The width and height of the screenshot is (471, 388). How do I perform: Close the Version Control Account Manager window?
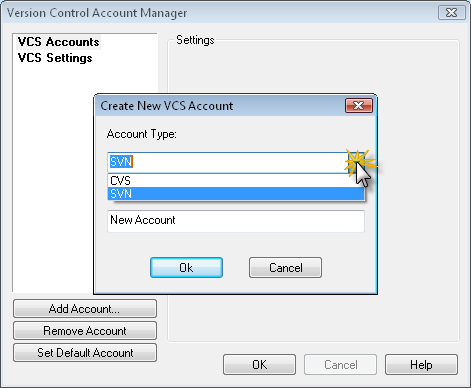[451, 13]
